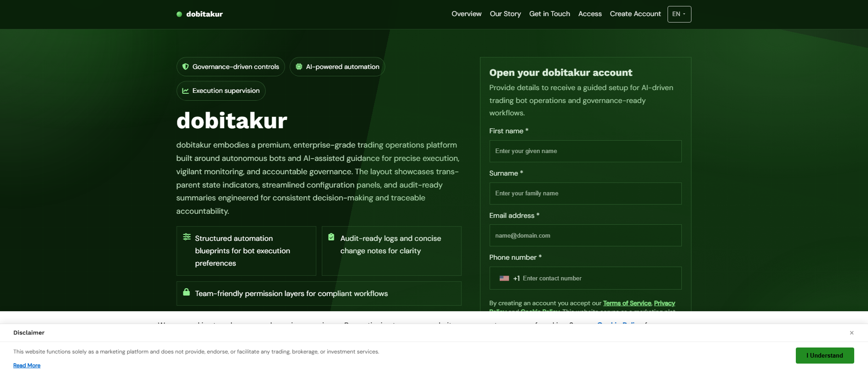Go to Our Story page
This screenshot has width=868, height=376.
(505, 14)
